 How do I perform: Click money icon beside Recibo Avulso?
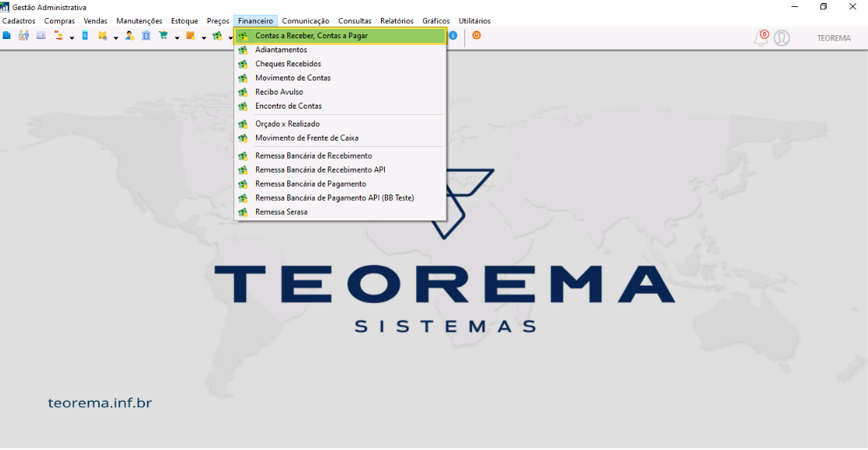[x=243, y=92]
